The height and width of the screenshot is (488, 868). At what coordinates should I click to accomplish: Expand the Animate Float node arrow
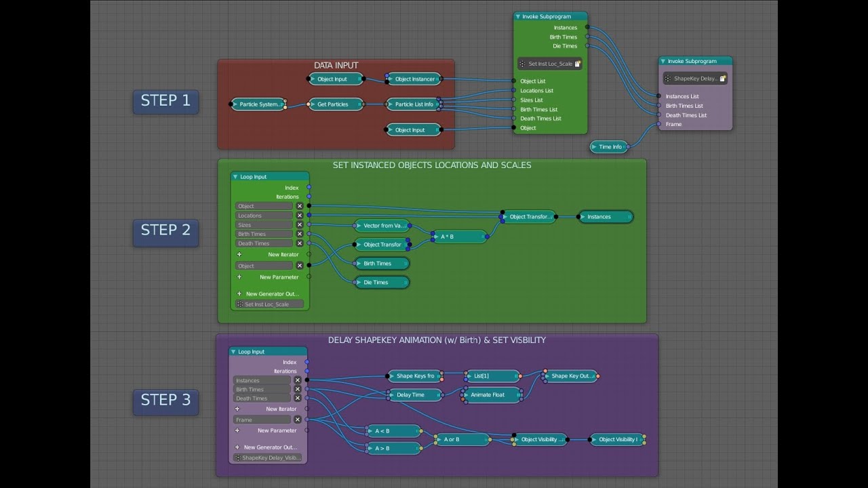(x=467, y=394)
